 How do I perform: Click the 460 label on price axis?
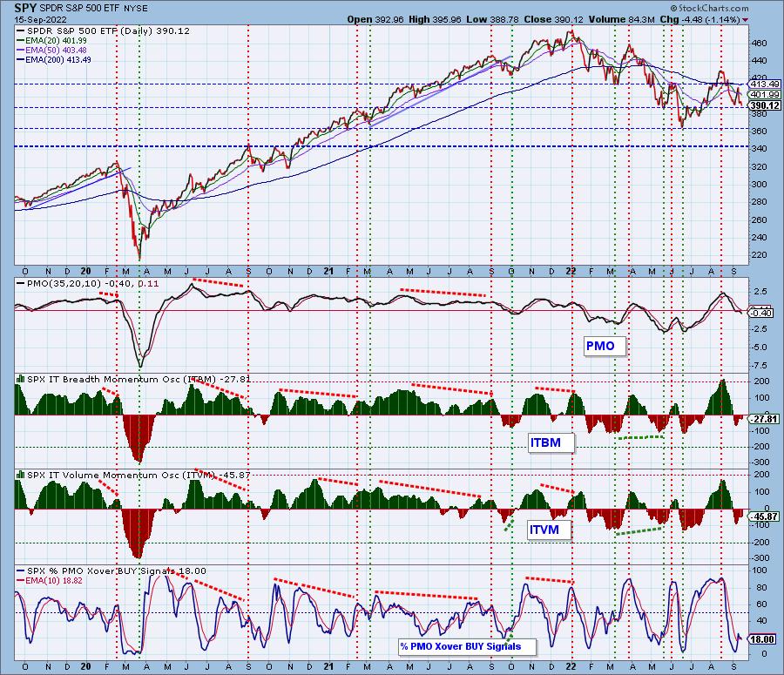pos(760,43)
